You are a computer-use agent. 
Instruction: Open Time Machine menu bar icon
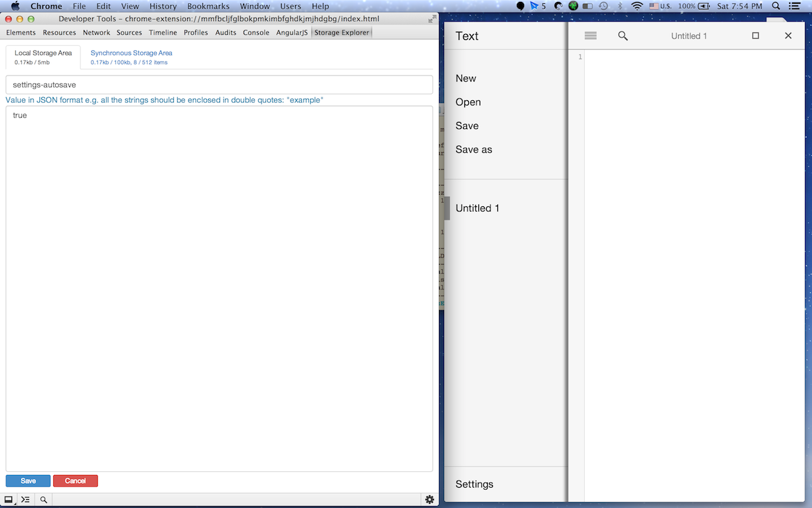pyautogui.click(x=604, y=6)
